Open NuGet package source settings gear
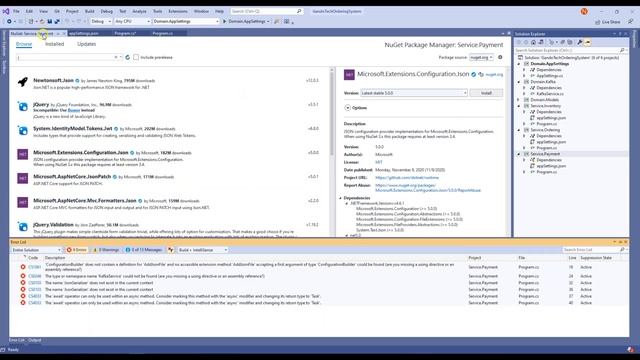Viewport: 640px width, 360px height. [x=500, y=58]
